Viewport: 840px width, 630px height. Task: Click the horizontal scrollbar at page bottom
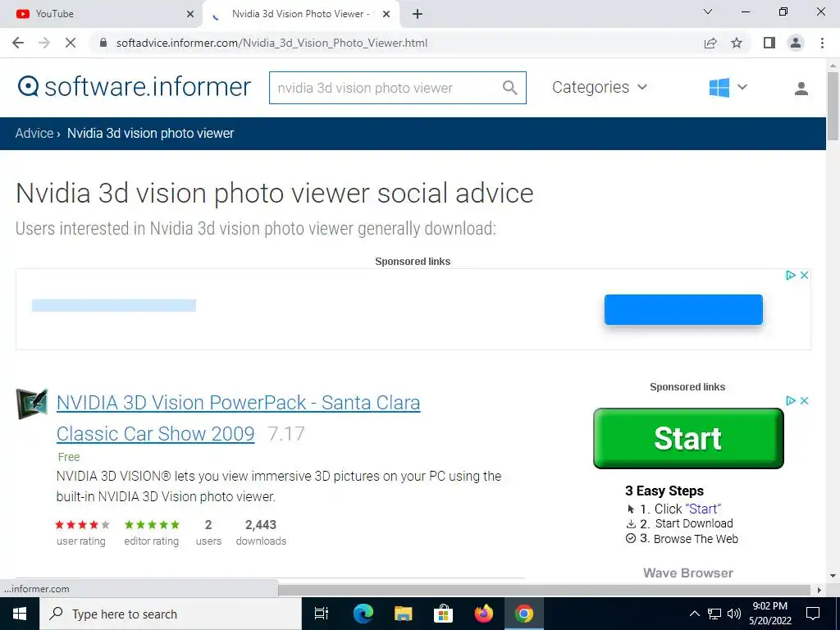[545, 590]
